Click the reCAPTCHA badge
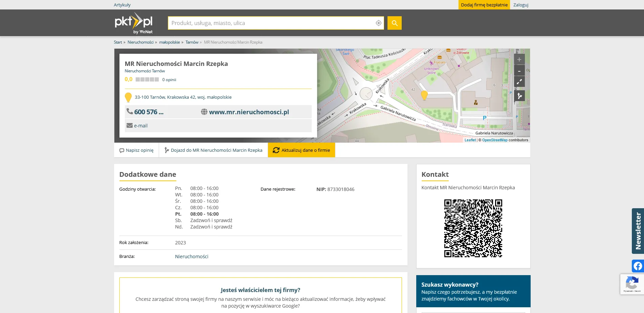 (x=632, y=284)
